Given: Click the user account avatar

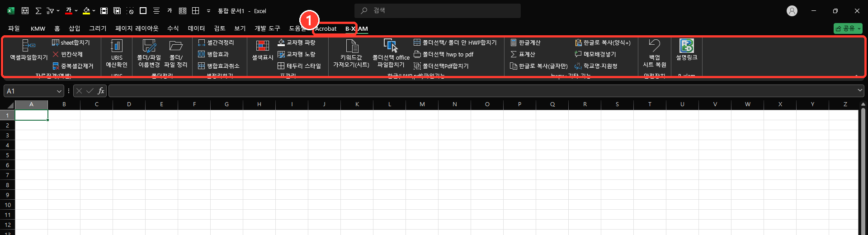Looking at the screenshot, I should coord(792,11).
